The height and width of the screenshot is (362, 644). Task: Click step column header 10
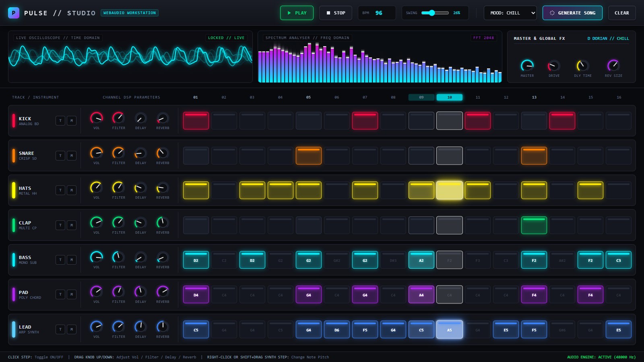click(x=450, y=97)
